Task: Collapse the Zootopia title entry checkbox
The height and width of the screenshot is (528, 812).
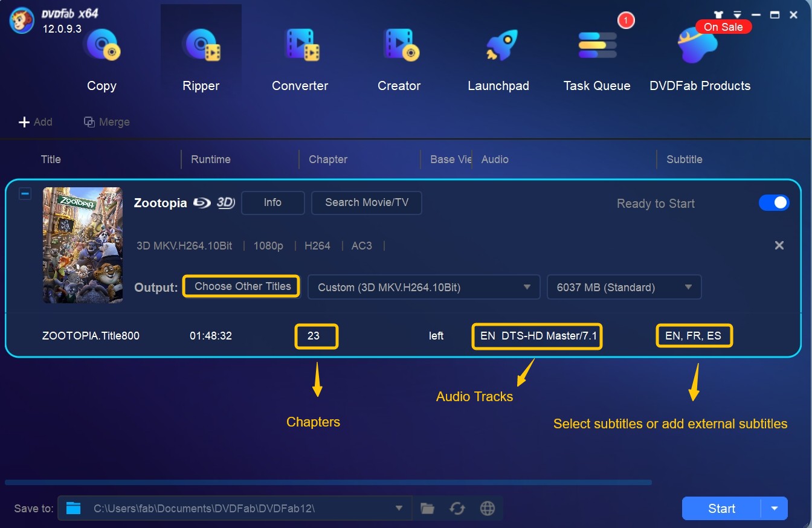Action: [25, 194]
